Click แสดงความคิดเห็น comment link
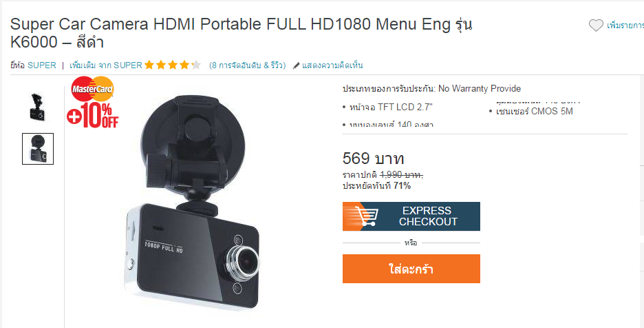644x328 pixels. pyautogui.click(x=332, y=65)
